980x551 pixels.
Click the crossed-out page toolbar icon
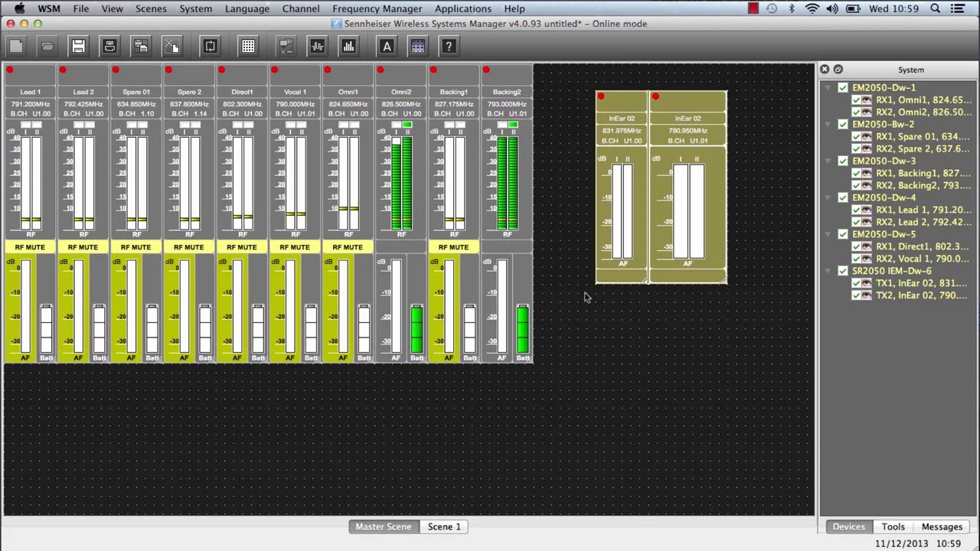[171, 47]
